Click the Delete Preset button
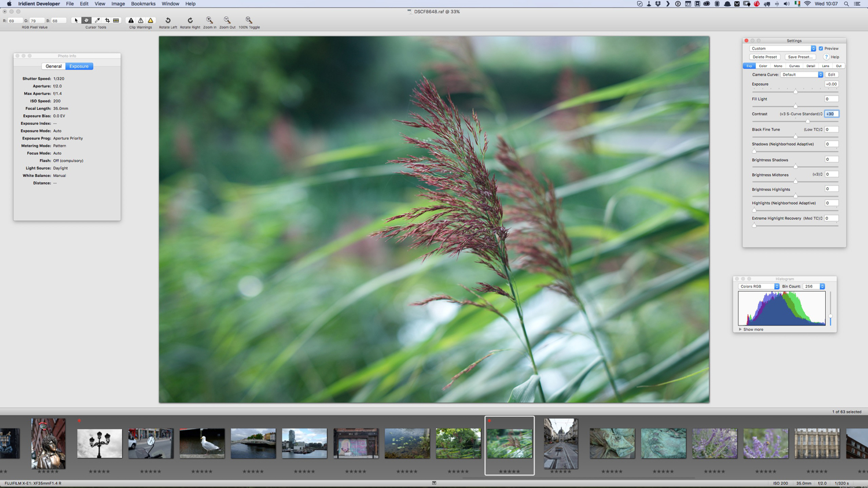 click(x=764, y=57)
